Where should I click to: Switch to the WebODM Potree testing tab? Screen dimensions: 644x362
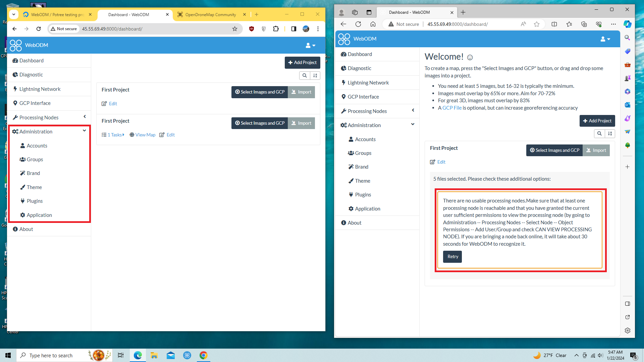(55, 14)
